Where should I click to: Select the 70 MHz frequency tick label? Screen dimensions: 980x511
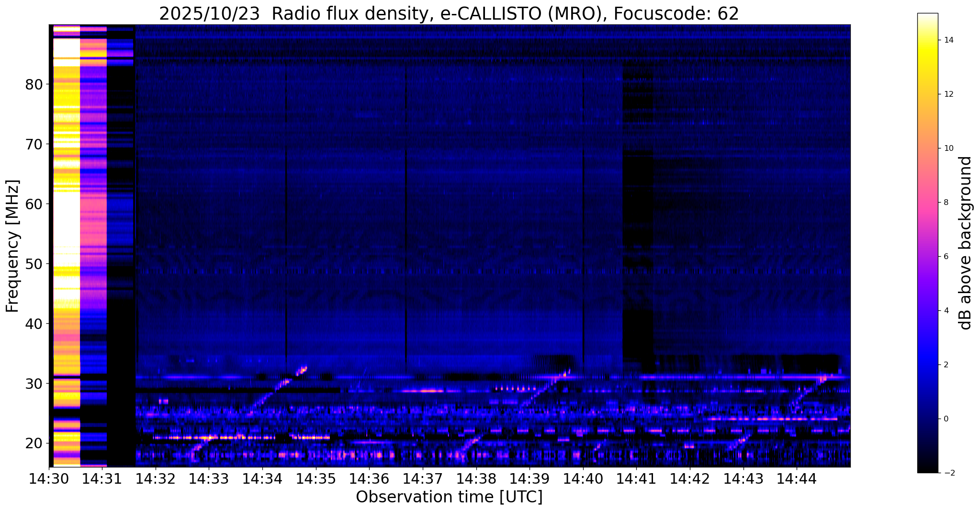click(34, 144)
